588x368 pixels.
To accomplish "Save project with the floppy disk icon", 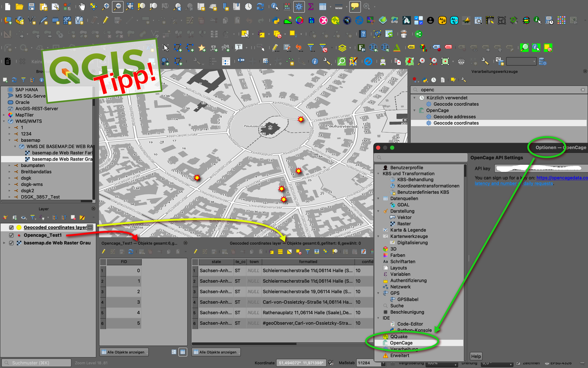I will [x=31, y=7].
